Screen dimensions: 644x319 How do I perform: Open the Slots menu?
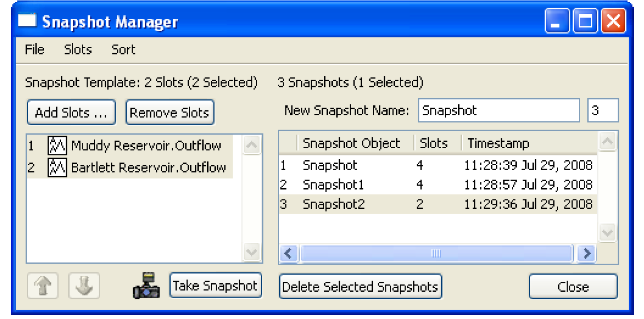78,50
